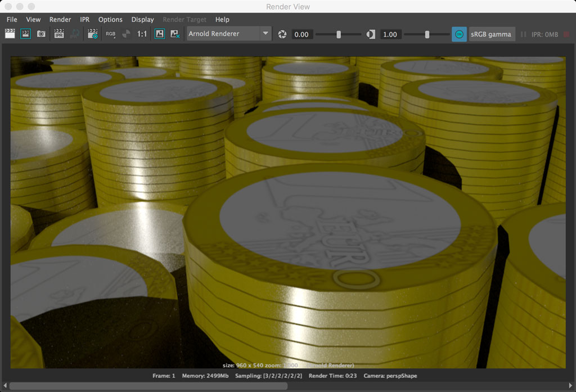Open the Render menu
The image size is (576, 392).
60,19
